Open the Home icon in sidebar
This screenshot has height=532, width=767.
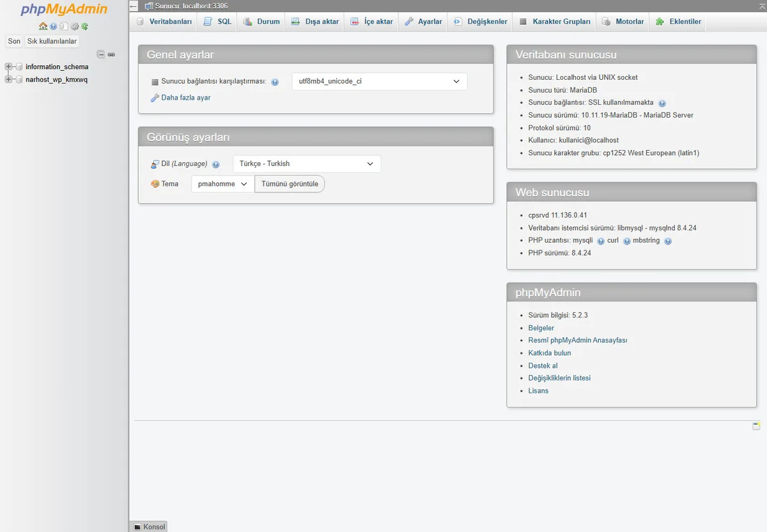(x=43, y=26)
